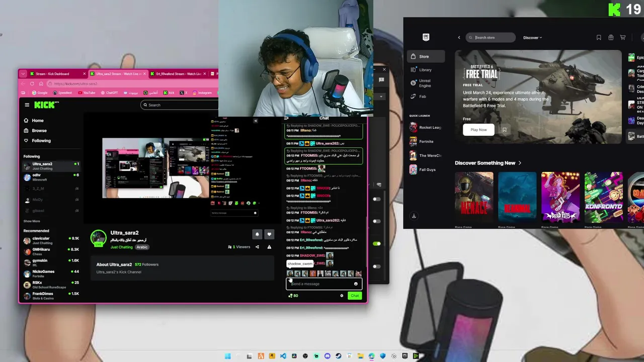Open emoji picker in chat box
644x362 pixels.
pyautogui.click(x=356, y=284)
